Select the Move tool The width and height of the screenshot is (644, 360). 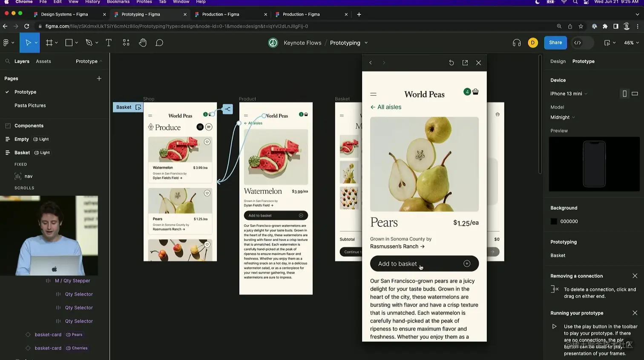point(28,43)
